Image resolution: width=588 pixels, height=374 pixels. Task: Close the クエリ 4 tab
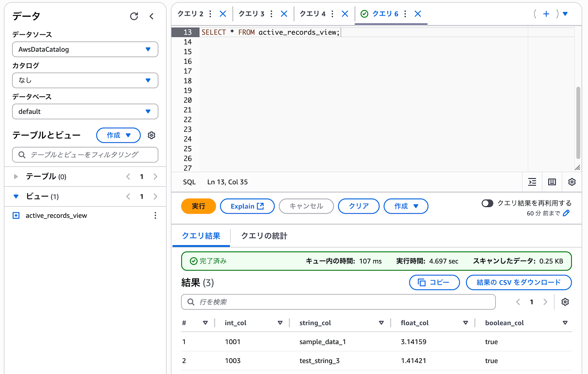point(345,14)
